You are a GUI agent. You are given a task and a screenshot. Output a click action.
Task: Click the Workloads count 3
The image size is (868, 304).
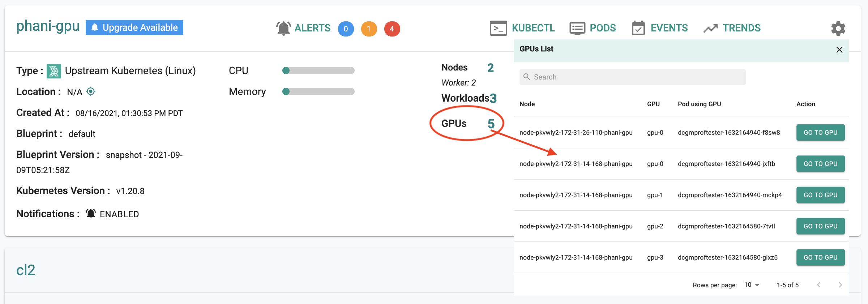tap(493, 98)
